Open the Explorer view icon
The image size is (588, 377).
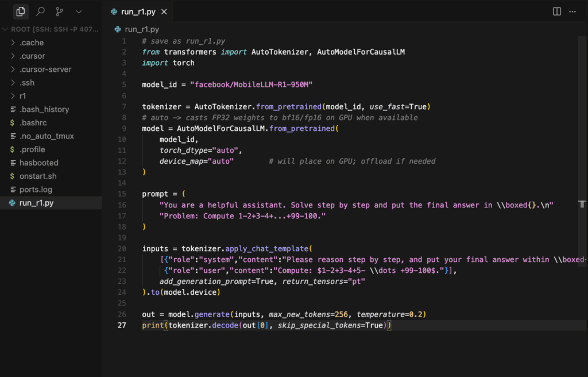21,11
